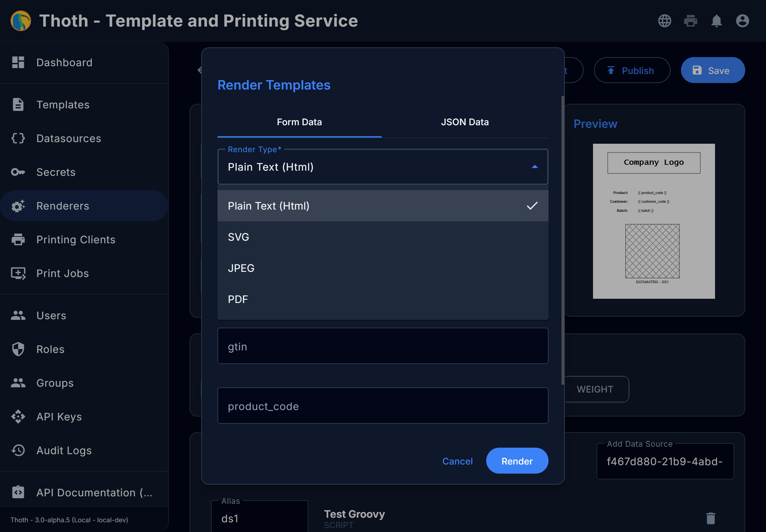766x532 pixels.
Task: Click the Add Data Source field
Action: coord(665,461)
